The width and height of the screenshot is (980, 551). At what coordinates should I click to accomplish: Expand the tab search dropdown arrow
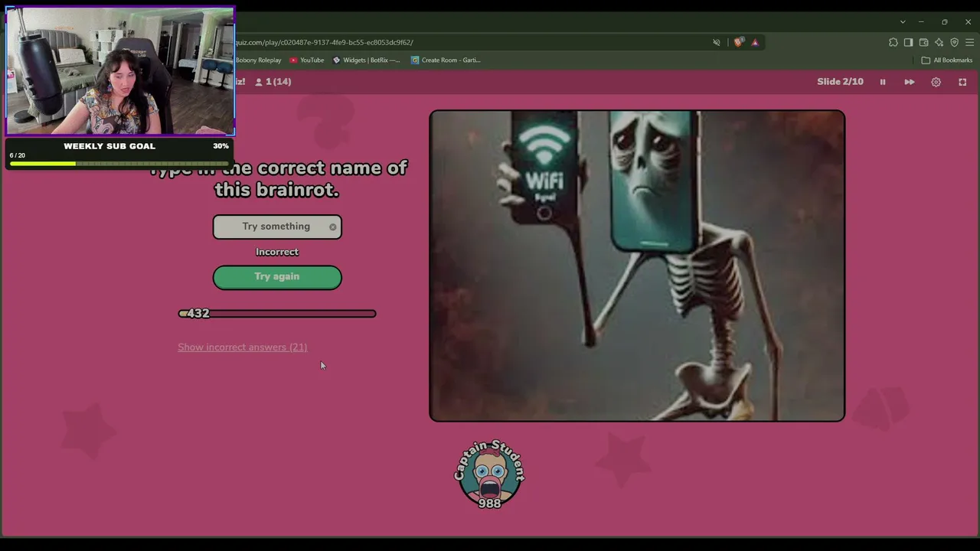click(x=903, y=22)
